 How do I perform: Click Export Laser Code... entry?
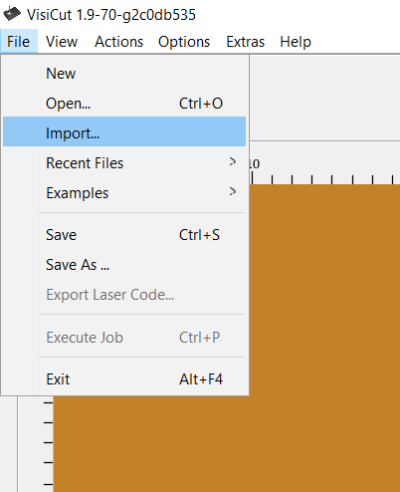pos(124,295)
